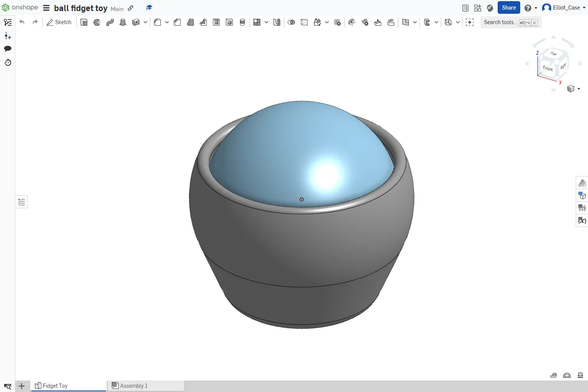Image resolution: width=588 pixels, height=392 pixels.
Task: Select the Plane tool
Action: pos(405,22)
